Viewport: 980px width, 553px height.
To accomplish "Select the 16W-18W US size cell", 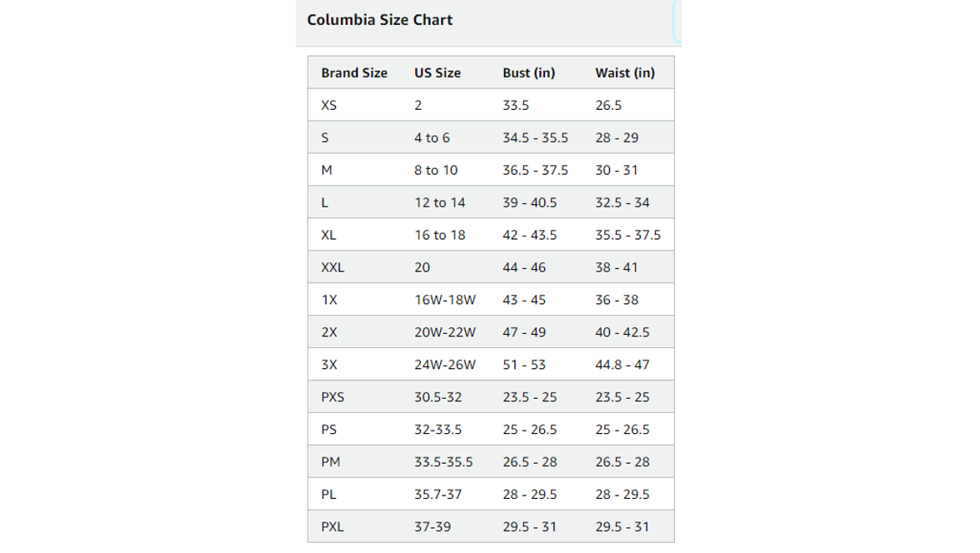I will pos(445,301).
